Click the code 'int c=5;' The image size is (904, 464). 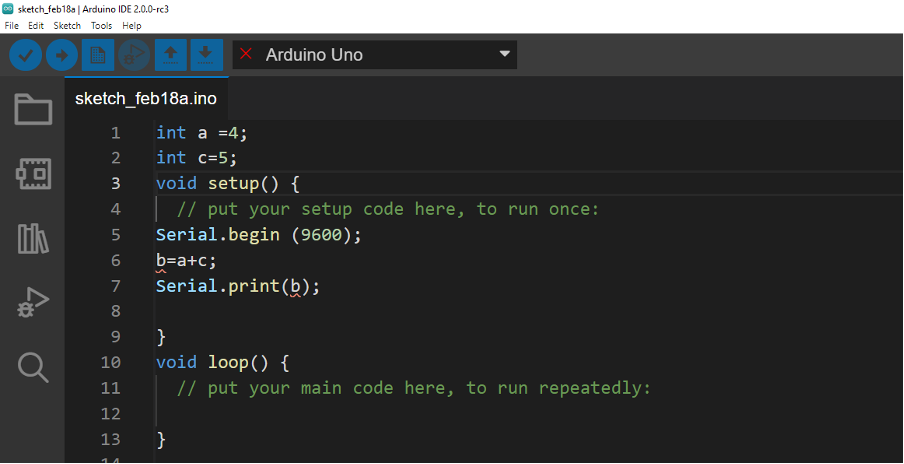pyautogui.click(x=197, y=159)
